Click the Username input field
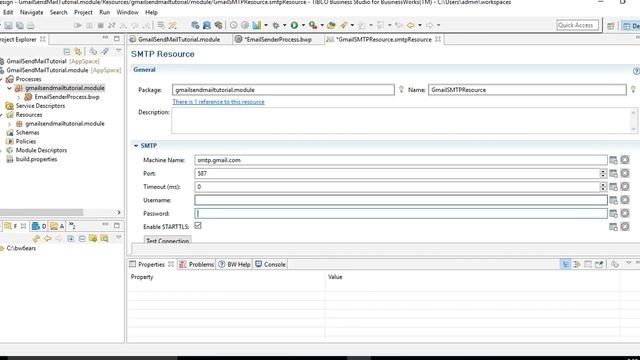Screen dimensions: 640x360 coord(401,200)
